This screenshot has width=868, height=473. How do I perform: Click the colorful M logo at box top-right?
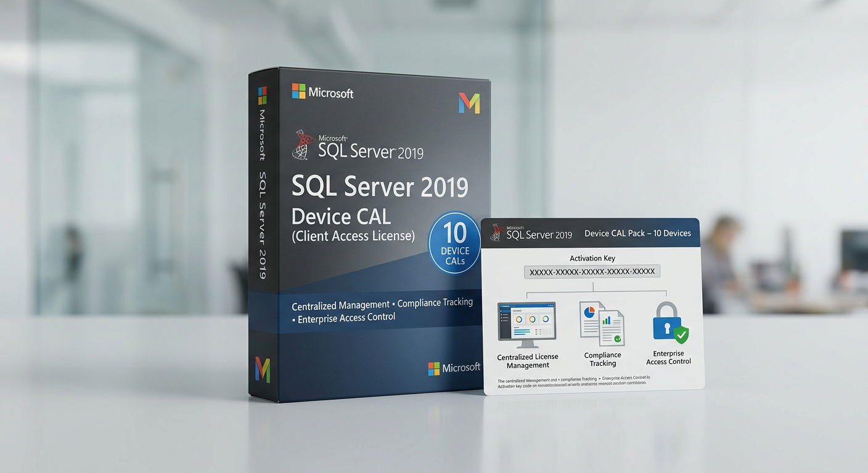pyautogui.click(x=469, y=103)
